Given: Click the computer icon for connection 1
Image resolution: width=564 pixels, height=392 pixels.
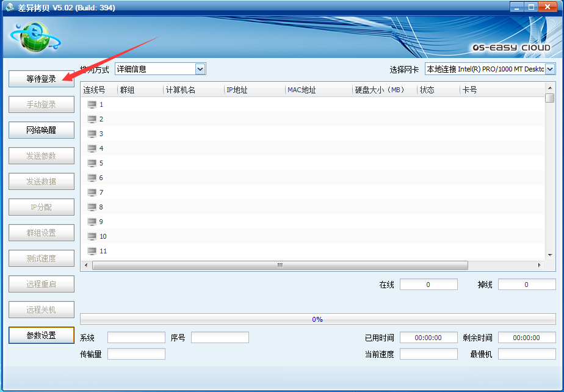Looking at the screenshot, I should (92, 104).
